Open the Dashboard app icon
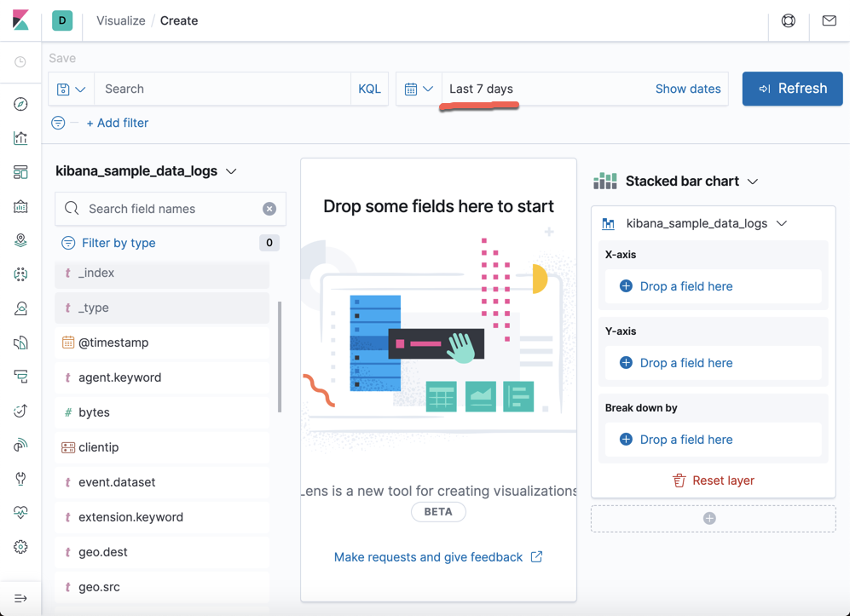Image resolution: width=850 pixels, height=616 pixels. click(20, 171)
